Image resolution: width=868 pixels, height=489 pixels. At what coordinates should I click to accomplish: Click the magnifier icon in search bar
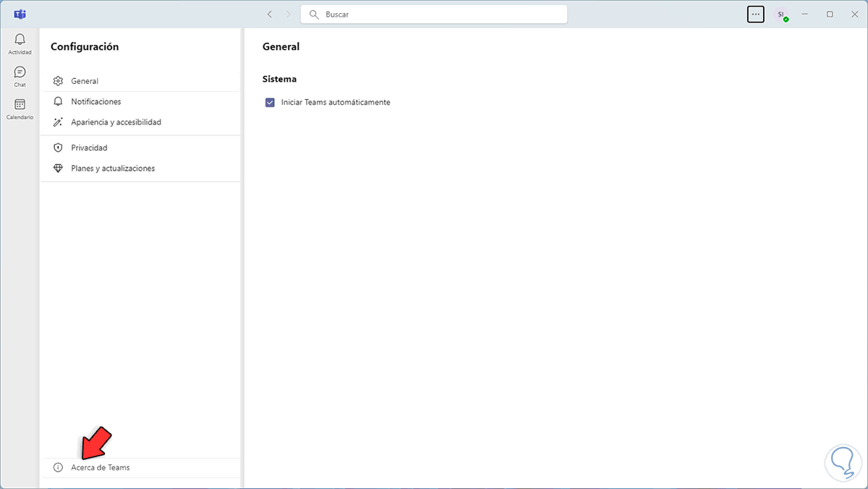coord(314,14)
